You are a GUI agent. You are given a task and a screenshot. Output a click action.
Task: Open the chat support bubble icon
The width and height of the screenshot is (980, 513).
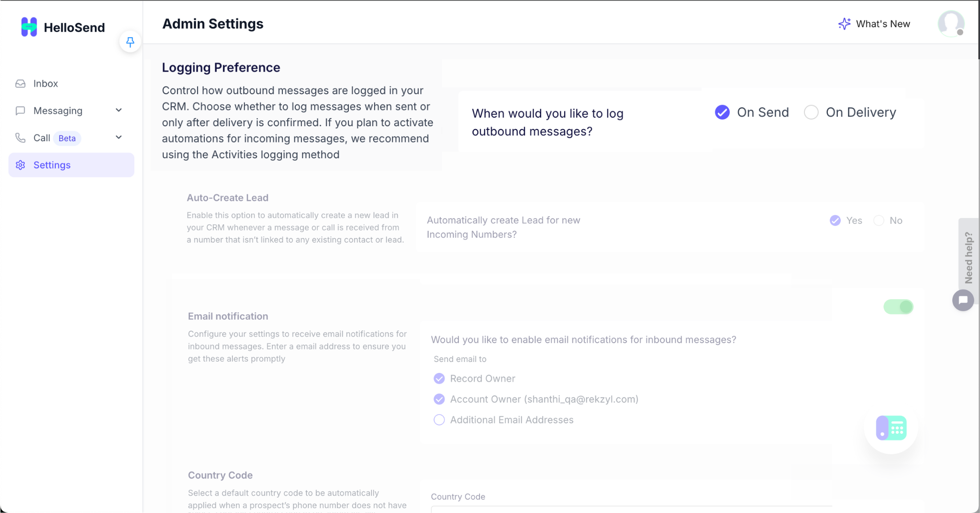point(963,300)
